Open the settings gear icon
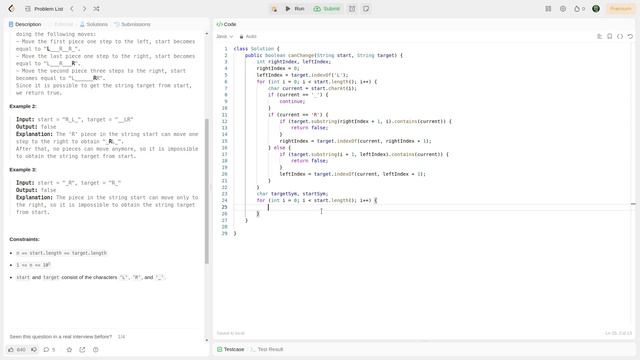The width and height of the screenshot is (640, 360). pos(563,9)
